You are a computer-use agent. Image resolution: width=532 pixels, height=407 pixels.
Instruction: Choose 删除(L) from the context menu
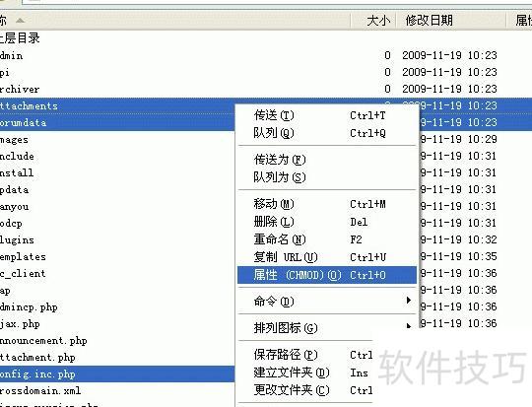pyautogui.click(x=327, y=222)
